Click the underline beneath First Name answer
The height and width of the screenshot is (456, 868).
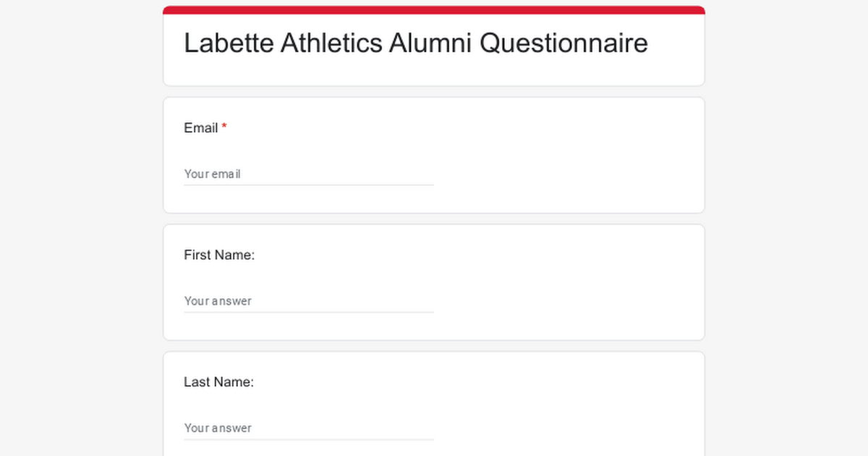(x=309, y=312)
